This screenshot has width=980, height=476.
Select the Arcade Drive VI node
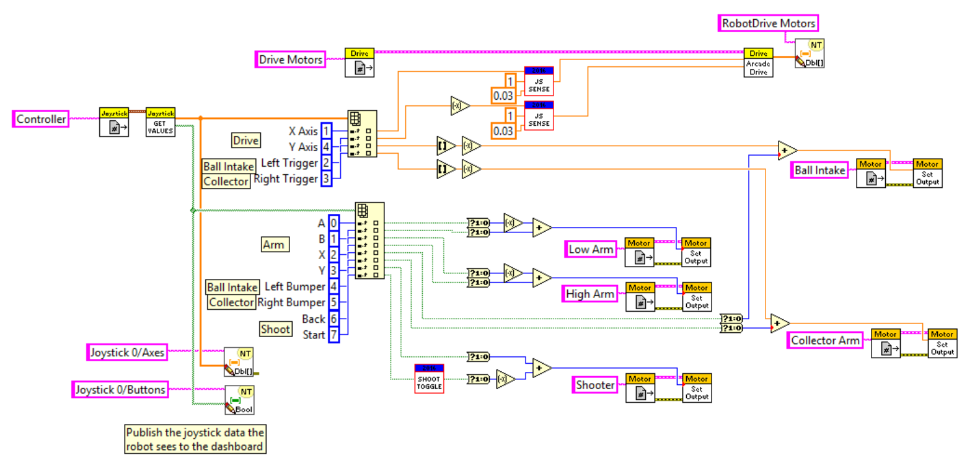758,63
